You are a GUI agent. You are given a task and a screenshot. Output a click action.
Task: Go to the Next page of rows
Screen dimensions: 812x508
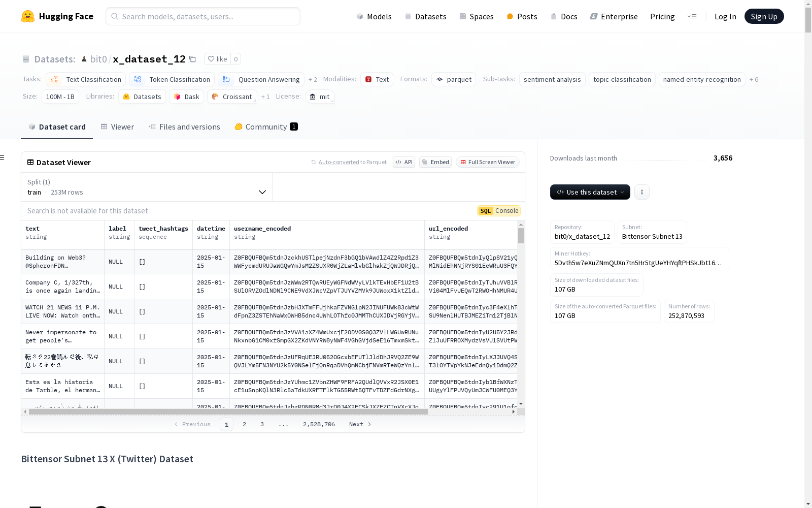pos(360,424)
